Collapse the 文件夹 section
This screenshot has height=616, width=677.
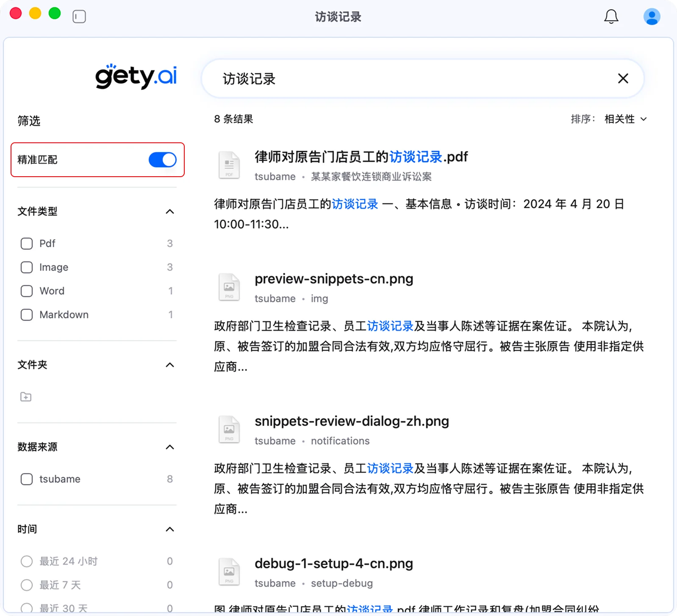click(170, 365)
